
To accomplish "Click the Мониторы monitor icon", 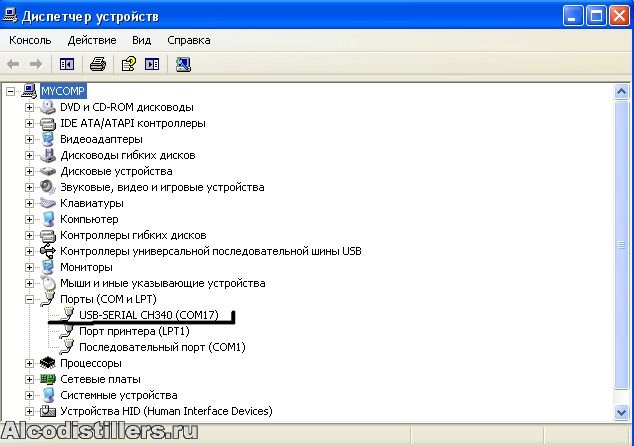I will (x=48, y=267).
